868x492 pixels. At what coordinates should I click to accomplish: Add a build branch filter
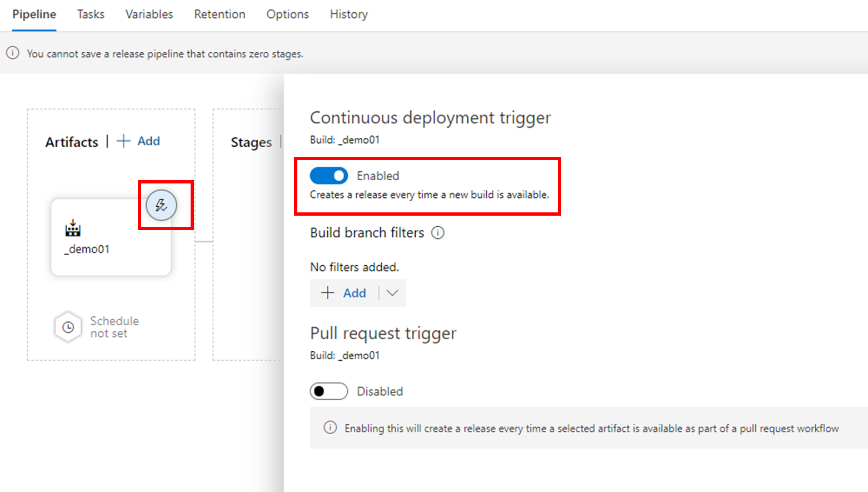click(x=345, y=293)
